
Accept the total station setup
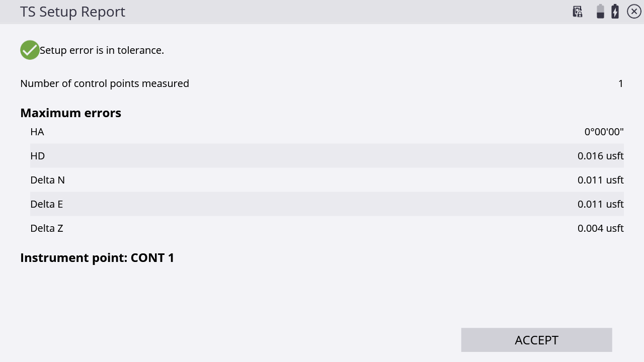(536, 340)
